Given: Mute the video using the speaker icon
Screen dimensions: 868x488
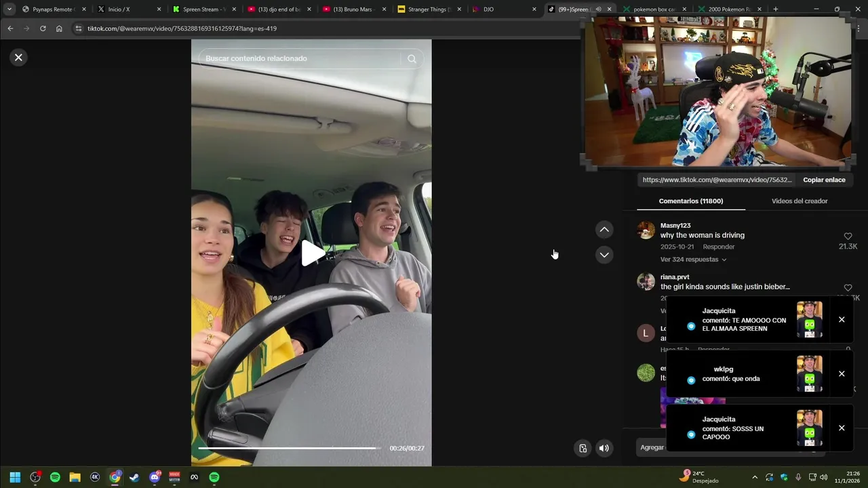Looking at the screenshot, I should click(604, 448).
